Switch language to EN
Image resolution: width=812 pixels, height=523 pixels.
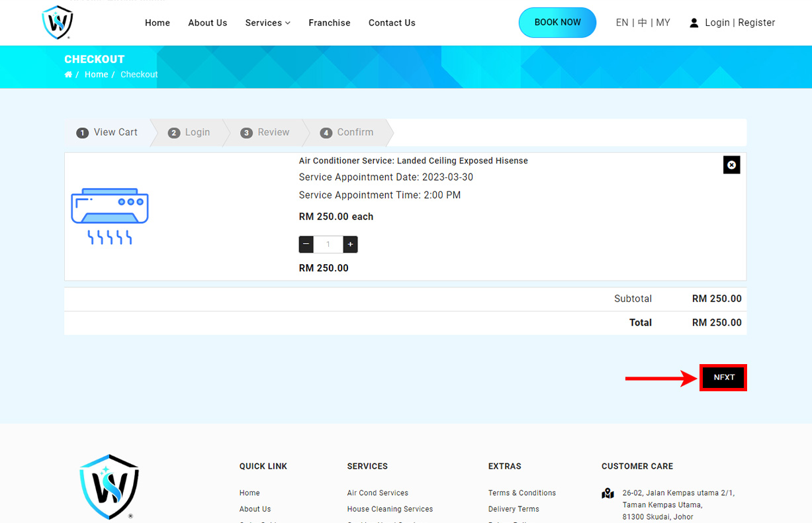(621, 23)
